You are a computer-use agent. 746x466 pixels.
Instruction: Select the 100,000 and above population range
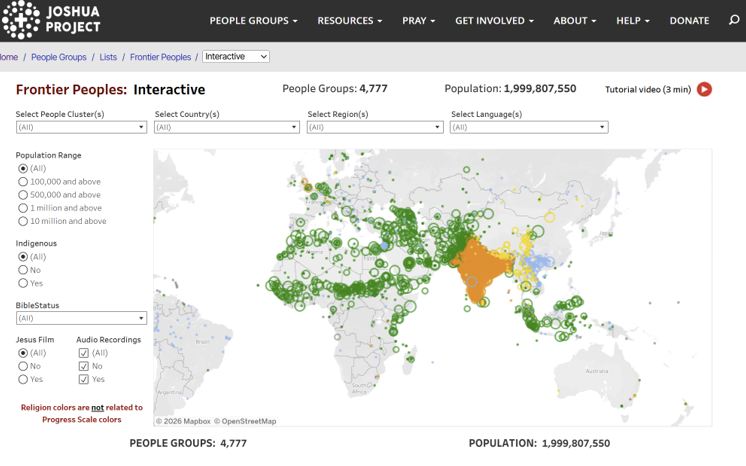[x=23, y=182]
